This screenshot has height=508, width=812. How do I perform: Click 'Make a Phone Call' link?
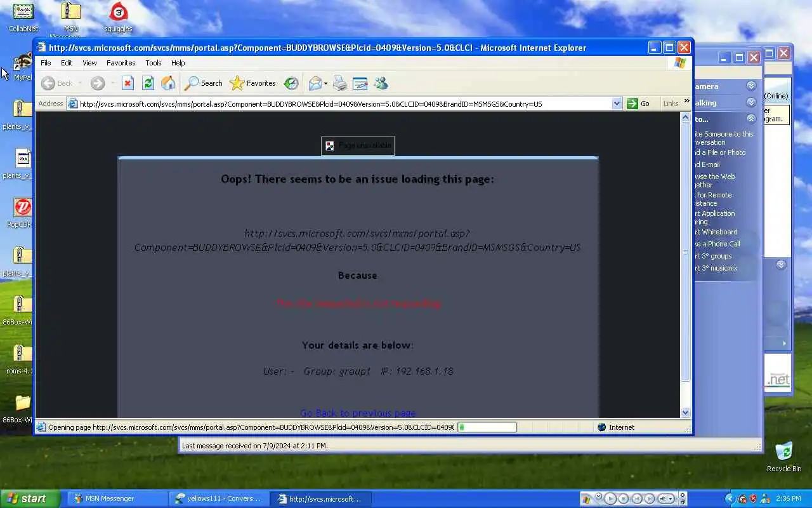click(717, 244)
